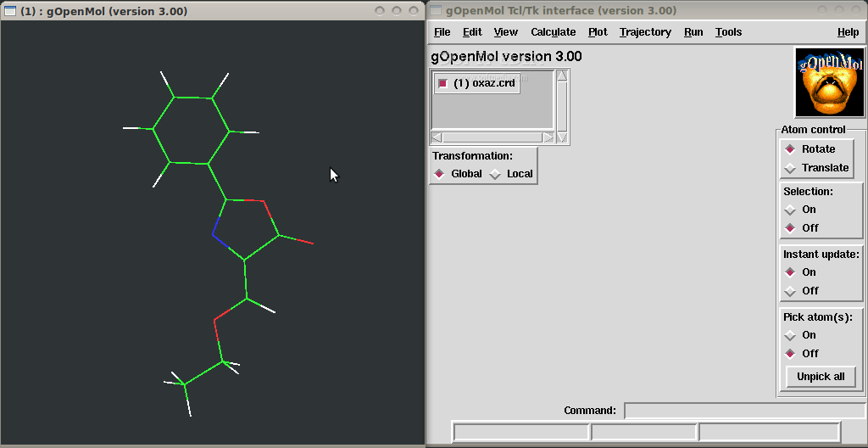Image resolution: width=868 pixels, height=448 pixels.
Task: Open the Edit menu
Action: point(472,32)
